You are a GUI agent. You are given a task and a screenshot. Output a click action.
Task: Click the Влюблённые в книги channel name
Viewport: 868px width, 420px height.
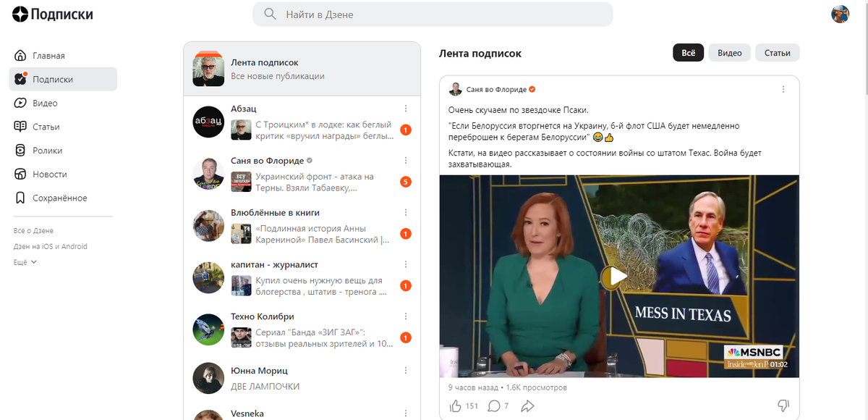[275, 213]
